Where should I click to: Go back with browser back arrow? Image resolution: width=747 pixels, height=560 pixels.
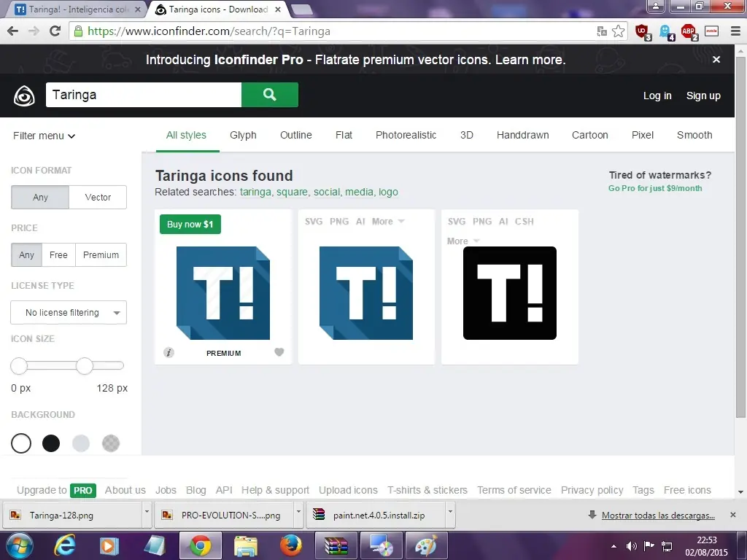click(13, 31)
